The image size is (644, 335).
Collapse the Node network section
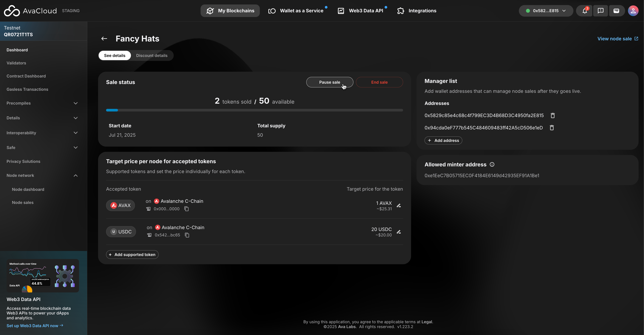(75, 176)
